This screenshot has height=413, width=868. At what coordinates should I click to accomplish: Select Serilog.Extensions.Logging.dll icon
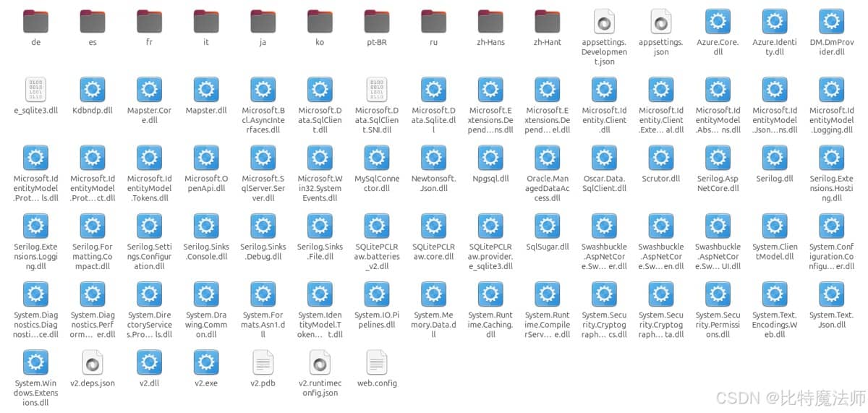tap(35, 226)
